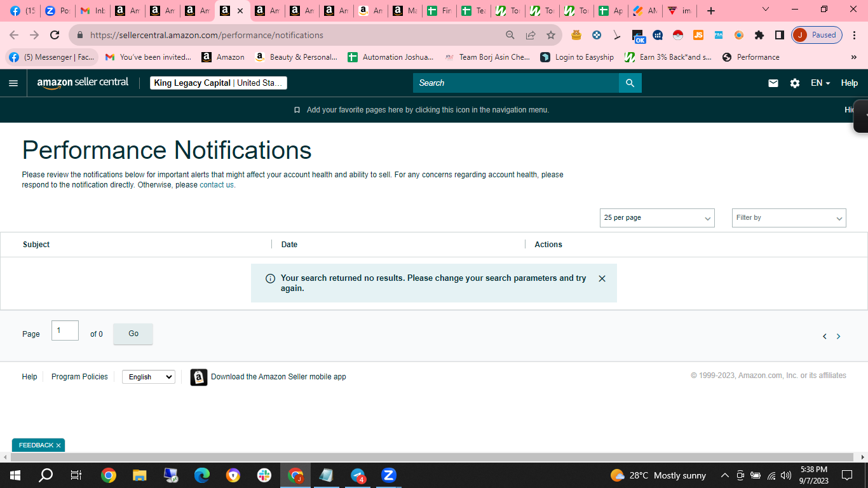Close the FEEDBACK tab
Viewport: 868px width, 488px height.
(58, 445)
